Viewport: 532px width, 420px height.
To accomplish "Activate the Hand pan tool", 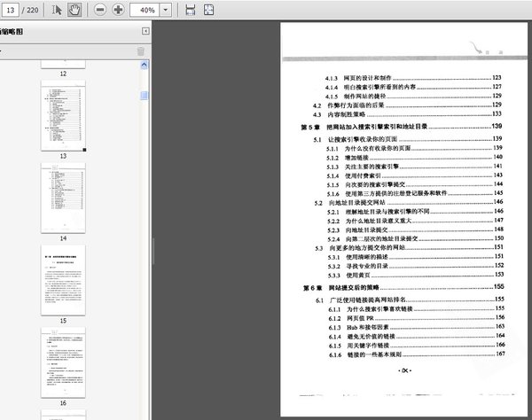I will [74, 10].
